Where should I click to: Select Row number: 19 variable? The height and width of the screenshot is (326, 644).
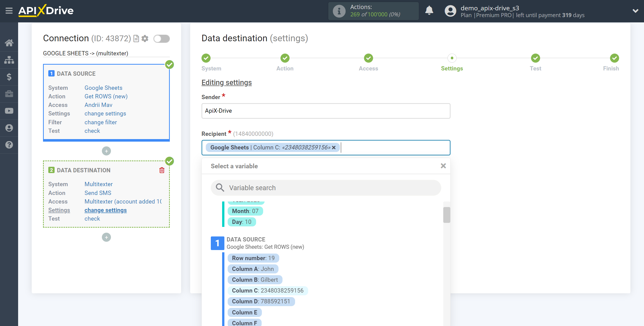[x=253, y=258]
